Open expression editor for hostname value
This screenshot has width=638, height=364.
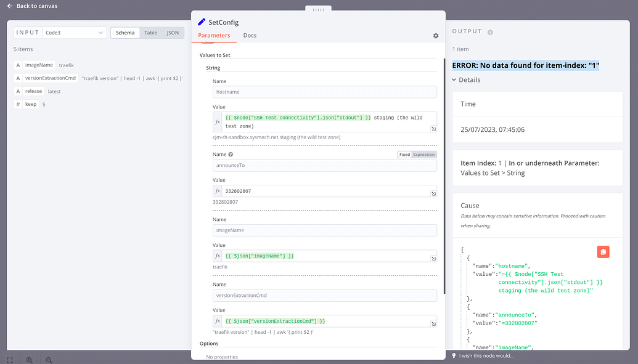[x=433, y=129]
